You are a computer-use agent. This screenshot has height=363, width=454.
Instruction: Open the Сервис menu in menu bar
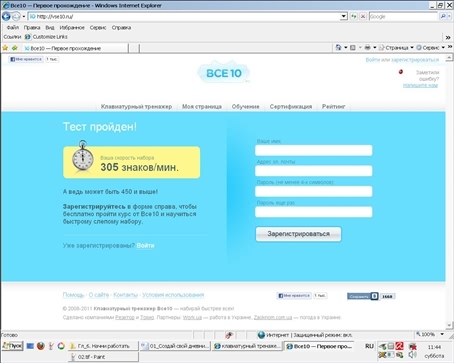98,27
